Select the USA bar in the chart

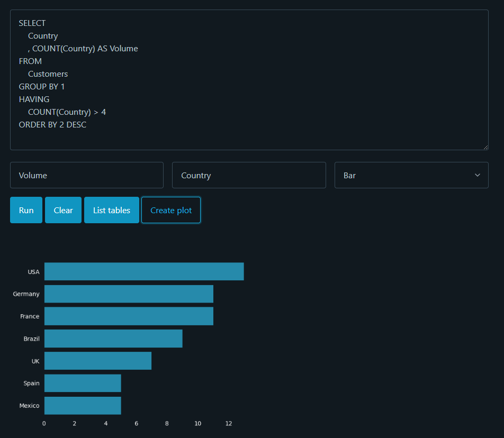click(144, 271)
